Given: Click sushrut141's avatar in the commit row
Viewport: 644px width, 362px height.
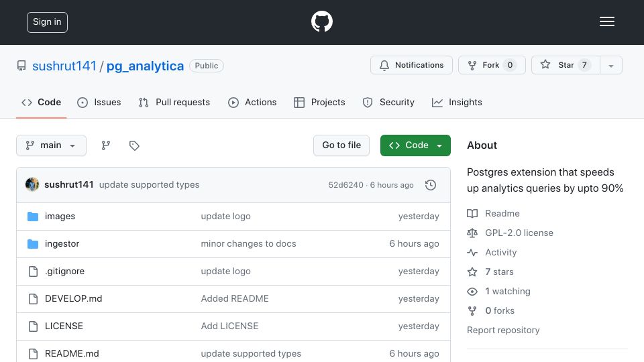Looking at the screenshot, I should coord(32,185).
